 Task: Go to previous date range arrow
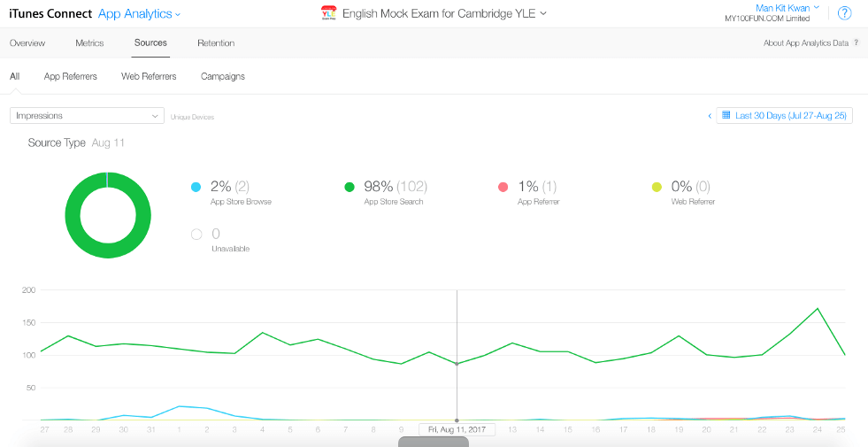coord(709,115)
